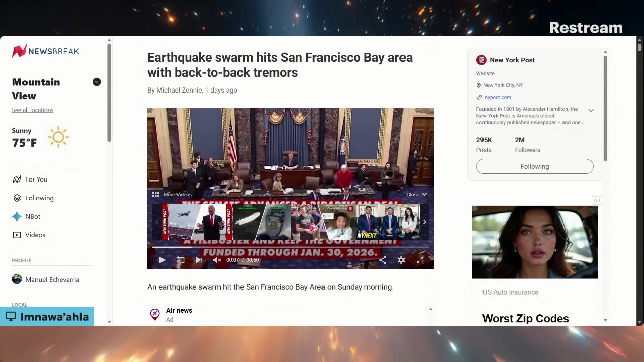Click the Ad label badge

(x=597, y=200)
